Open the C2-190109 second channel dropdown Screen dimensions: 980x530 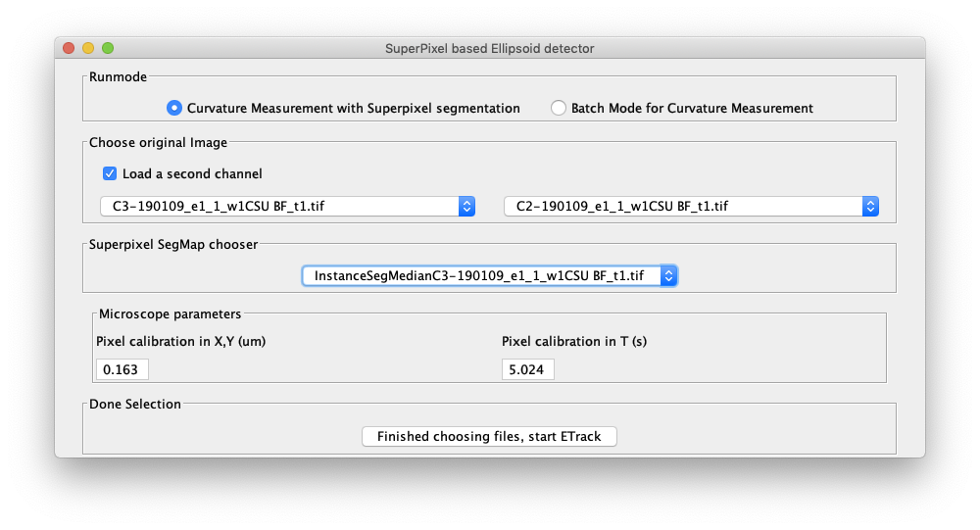tap(691, 207)
